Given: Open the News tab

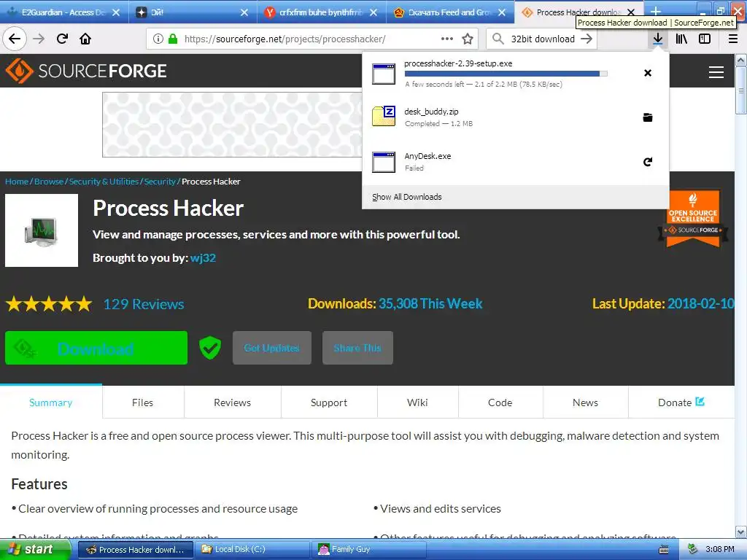Looking at the screenshot, I should coord(586,402).
